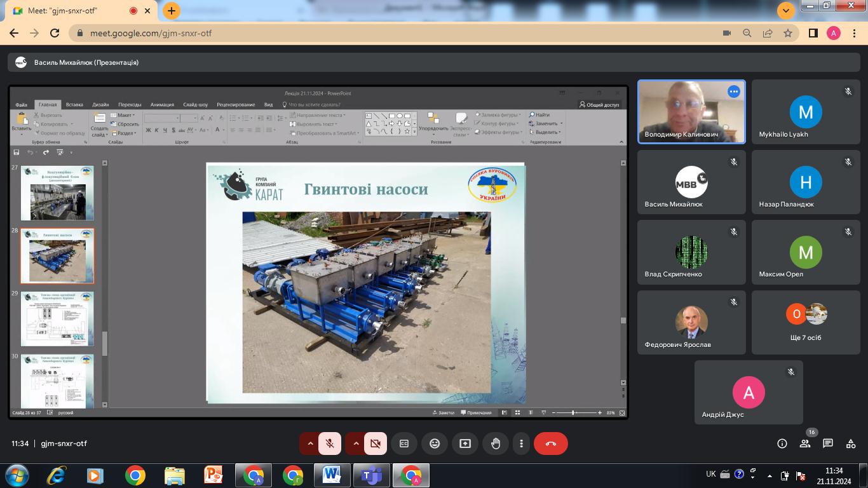The width and height of the screenshot is (868, 488).
Task: Open the activities icon
Action: [x=851, y=444]
